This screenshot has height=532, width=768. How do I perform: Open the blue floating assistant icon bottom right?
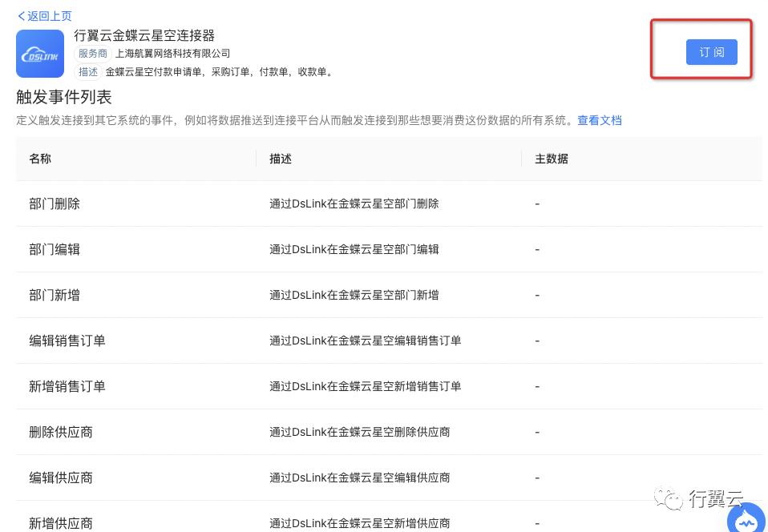click(746, 519)
